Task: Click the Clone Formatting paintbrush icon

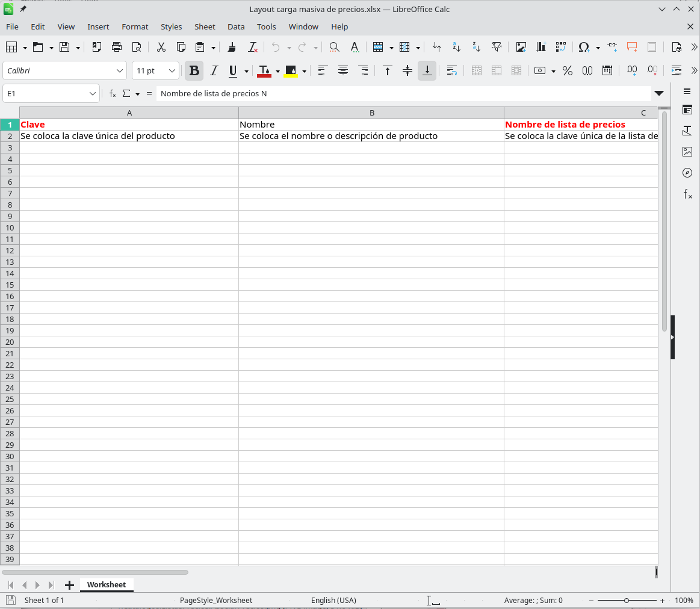Action: 232,47
